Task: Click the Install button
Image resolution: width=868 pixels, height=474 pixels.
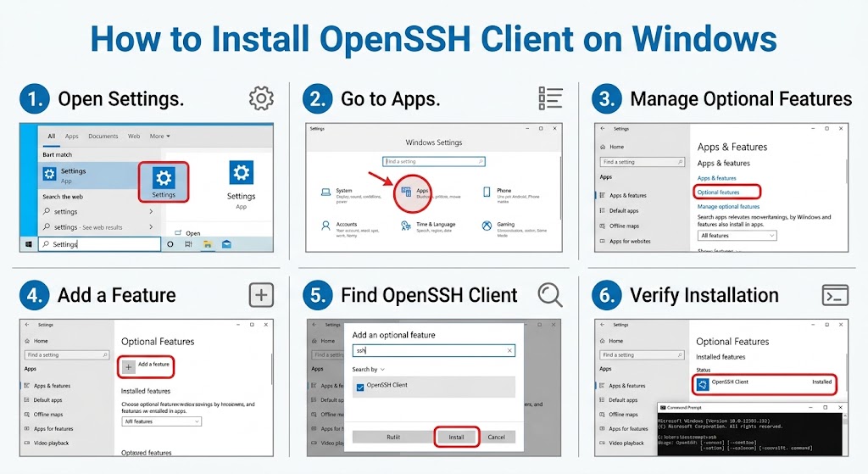Action: [457, 437]
